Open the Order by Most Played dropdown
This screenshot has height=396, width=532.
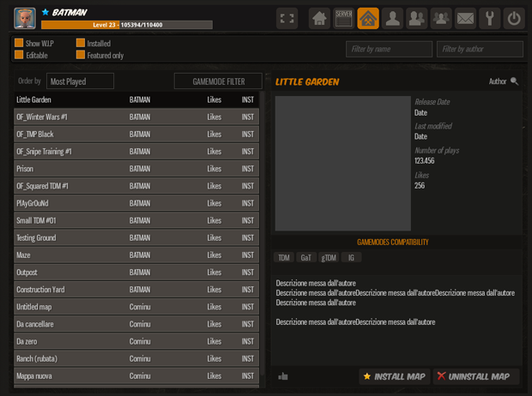pos(80,81)
